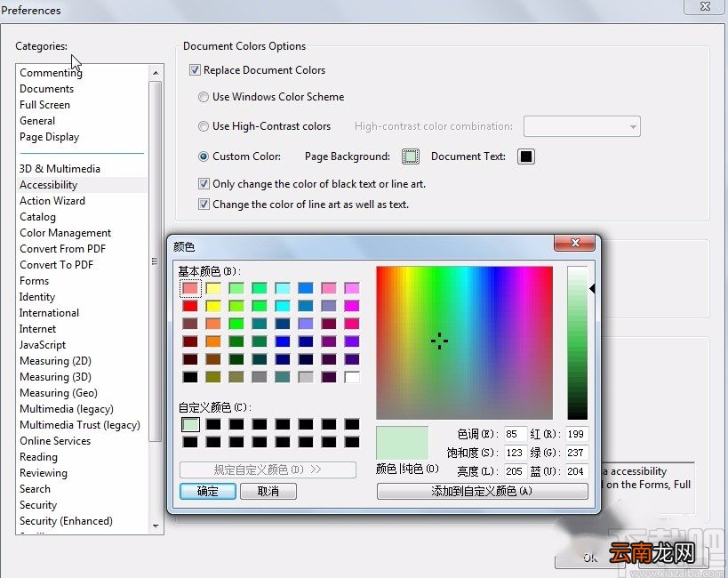Select Action Wizard category

52,201
